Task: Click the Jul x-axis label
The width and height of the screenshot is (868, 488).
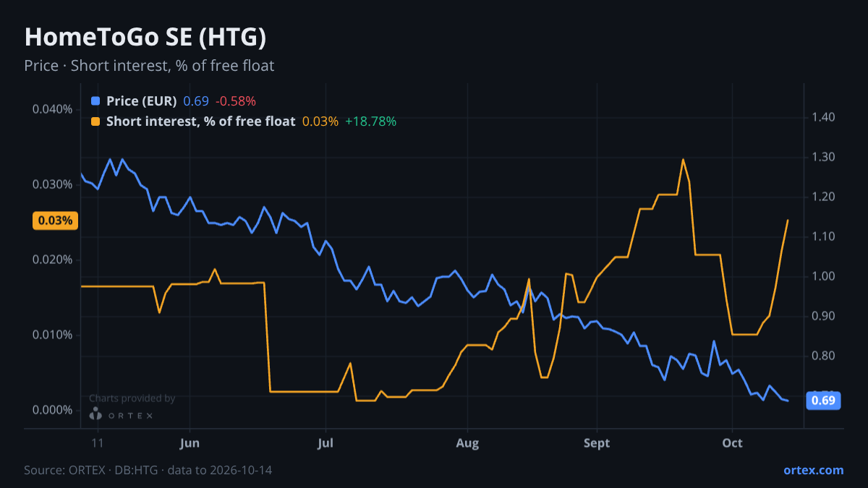Action: click(325, 443)
